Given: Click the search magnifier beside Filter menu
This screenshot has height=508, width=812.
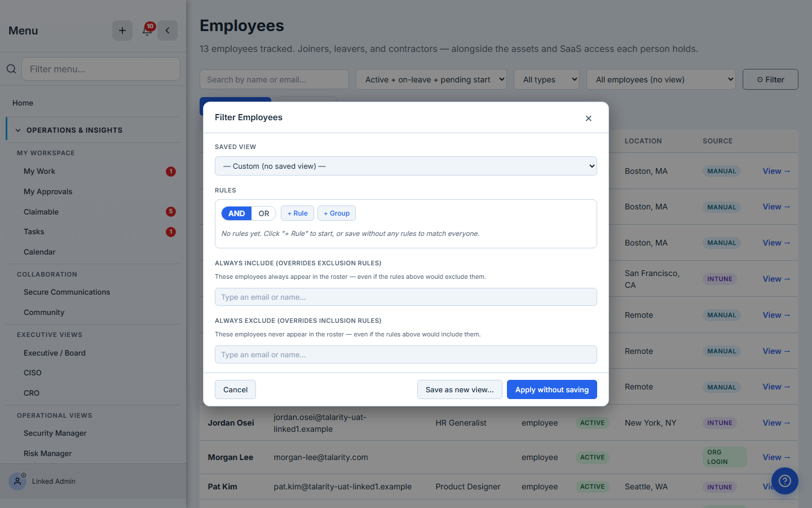Looking at the screenshot, I should tap(11, 69).
